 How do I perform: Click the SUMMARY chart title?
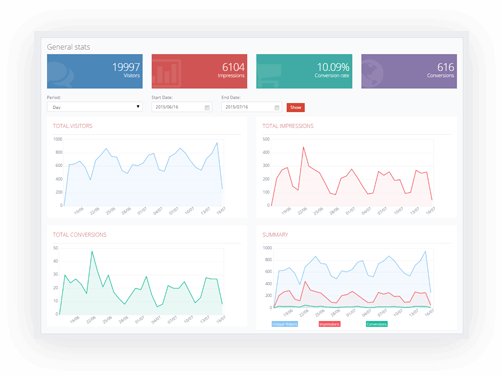pos(275,235)
